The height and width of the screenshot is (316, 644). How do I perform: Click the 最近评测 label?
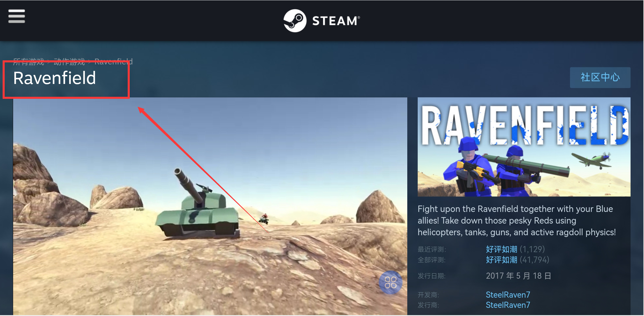pyautogui.click(x=432, y=249)
